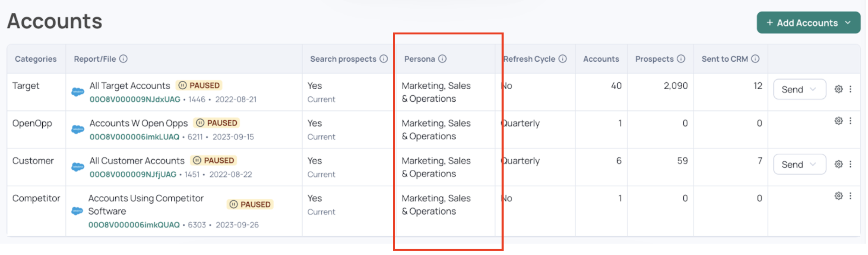The image size is (868, 255).
Task: Expand the Add Accounts dropdown button
Action: pyautogui.click(x=808, y=23)
